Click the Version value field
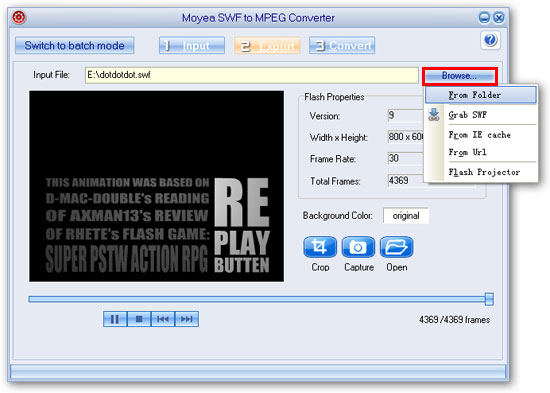Viewport: 550px width, 393px height. (405, 115)
